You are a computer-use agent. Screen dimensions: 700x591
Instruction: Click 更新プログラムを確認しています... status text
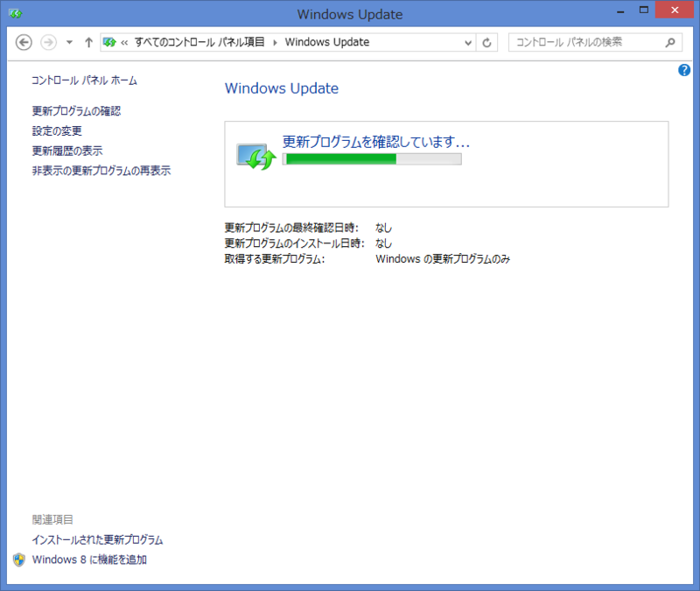pos(376,142)
